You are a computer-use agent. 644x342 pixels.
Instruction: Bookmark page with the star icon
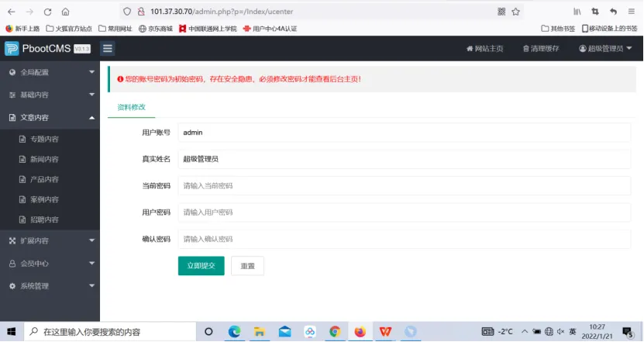pyautogui.click(x=516, y=12)
